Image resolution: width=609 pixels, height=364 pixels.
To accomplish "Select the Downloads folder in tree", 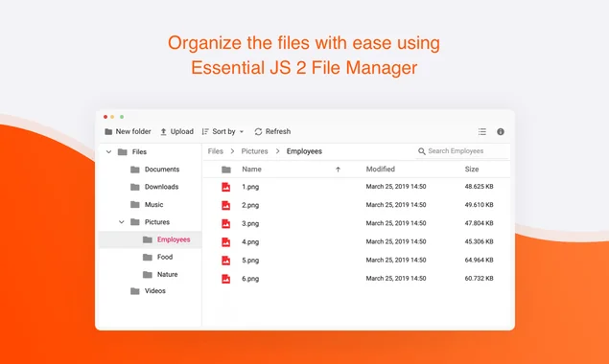I will [161, 187].
